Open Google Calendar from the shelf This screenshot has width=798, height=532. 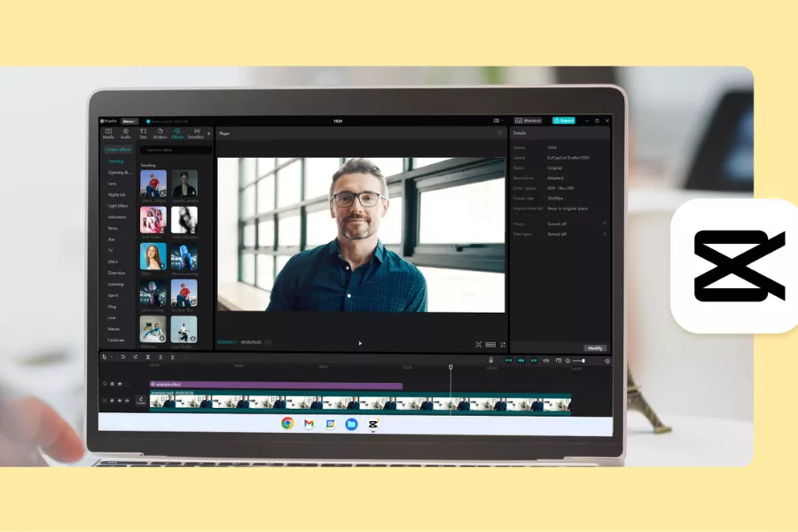331,424
